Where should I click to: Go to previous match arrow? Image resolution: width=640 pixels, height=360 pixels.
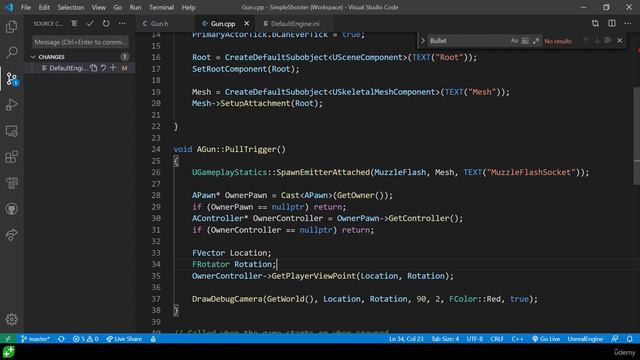(x=586, y=41)
